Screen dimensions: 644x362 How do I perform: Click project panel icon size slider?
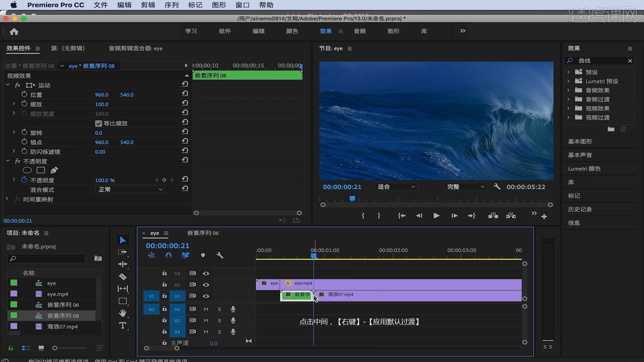pyautogui.click(x=55, y=348)
